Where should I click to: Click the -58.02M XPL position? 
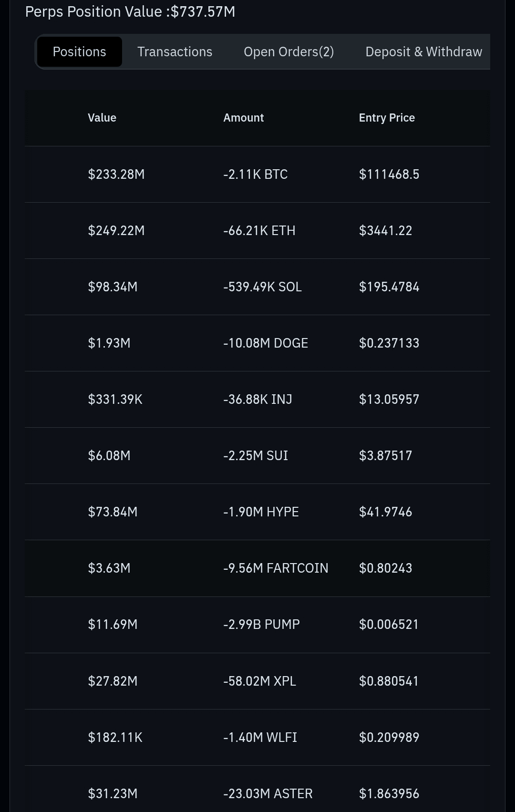(259, 681)
